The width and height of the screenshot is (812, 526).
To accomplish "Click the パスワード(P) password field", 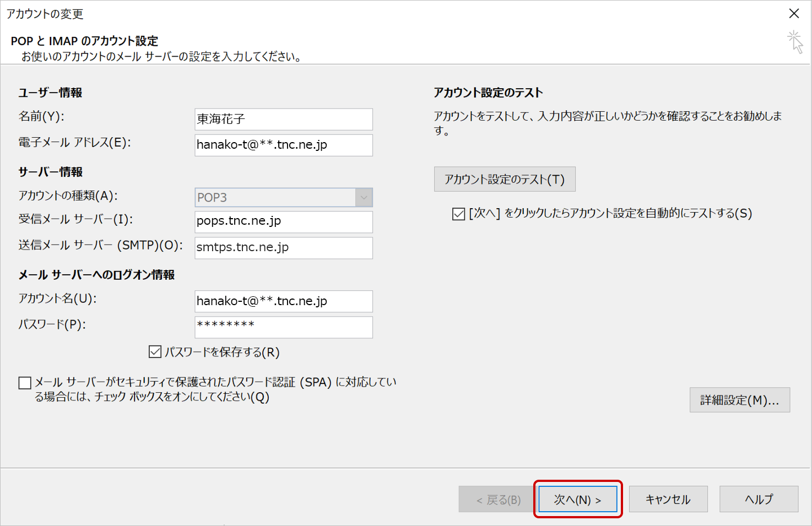I will click(284, 327).
